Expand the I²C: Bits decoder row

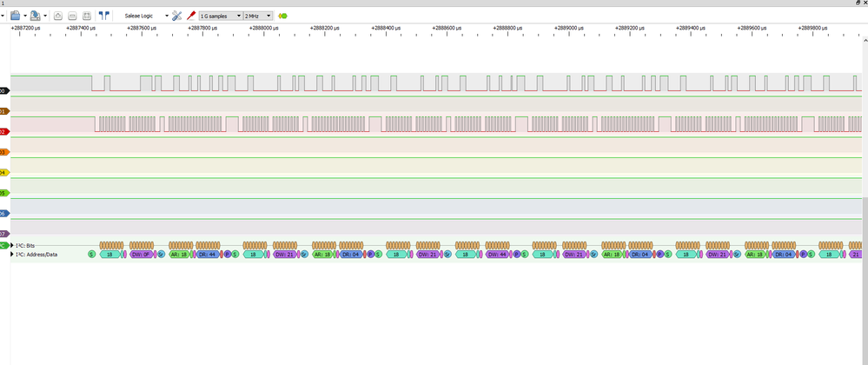click(13, 245)
